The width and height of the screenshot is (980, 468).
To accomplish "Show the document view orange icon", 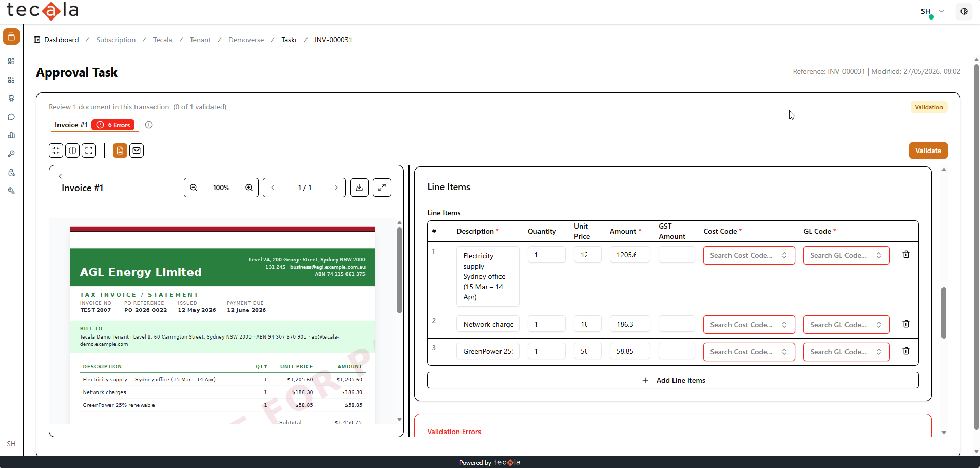I will (120, 151).
